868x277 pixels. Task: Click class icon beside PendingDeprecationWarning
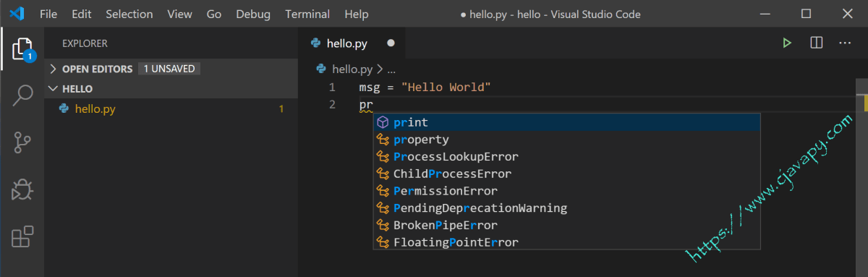pyautogui.click(x=383, y=208)
